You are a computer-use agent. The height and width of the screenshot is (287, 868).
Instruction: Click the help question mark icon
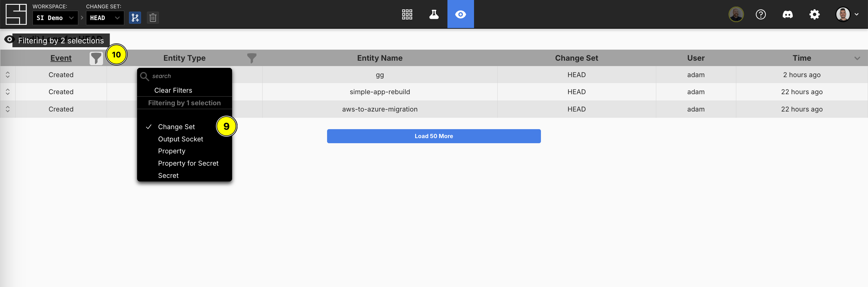(x=760, y=14)
